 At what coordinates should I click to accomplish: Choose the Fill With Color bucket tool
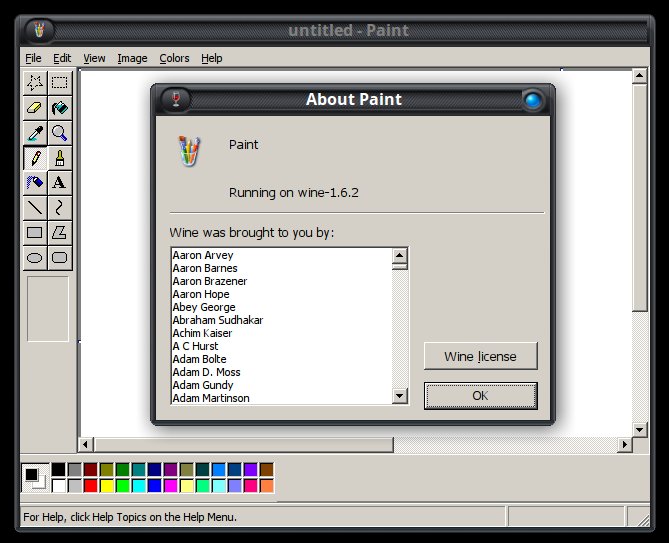tap(60, 108)
